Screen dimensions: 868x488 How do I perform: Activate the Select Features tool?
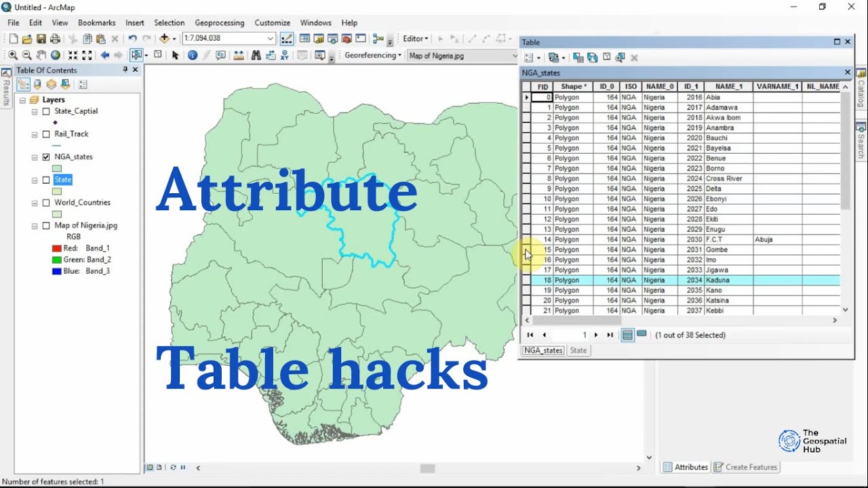[136, 55]
